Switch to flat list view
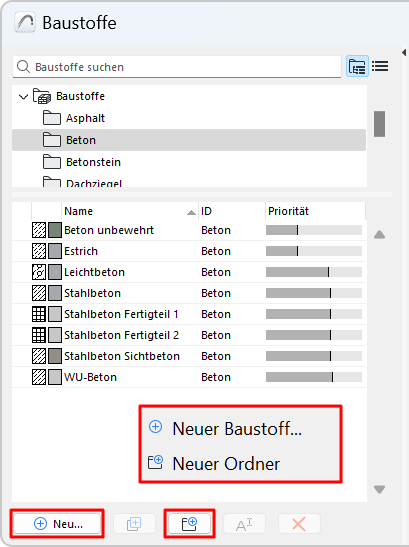The width and height of the screenshot is (409, 547). [x=380, y=66]
